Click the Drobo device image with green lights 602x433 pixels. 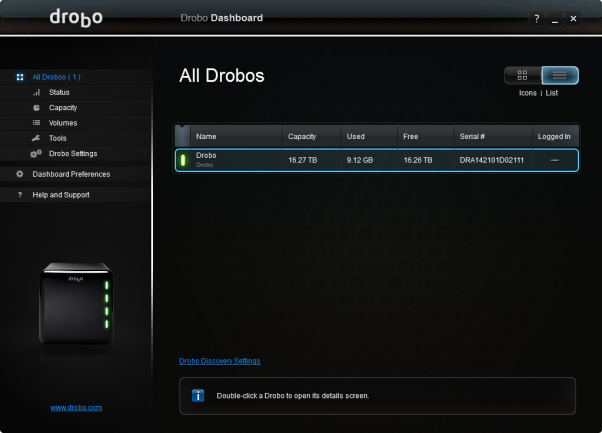pyautogui.click(x=76, y=303)
